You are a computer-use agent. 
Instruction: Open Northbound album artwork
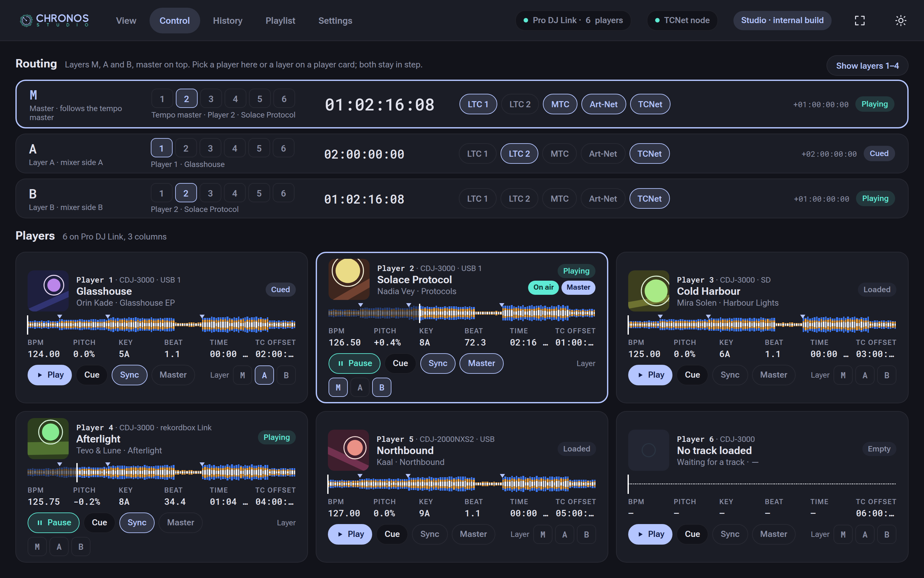[x=348, y=450]
